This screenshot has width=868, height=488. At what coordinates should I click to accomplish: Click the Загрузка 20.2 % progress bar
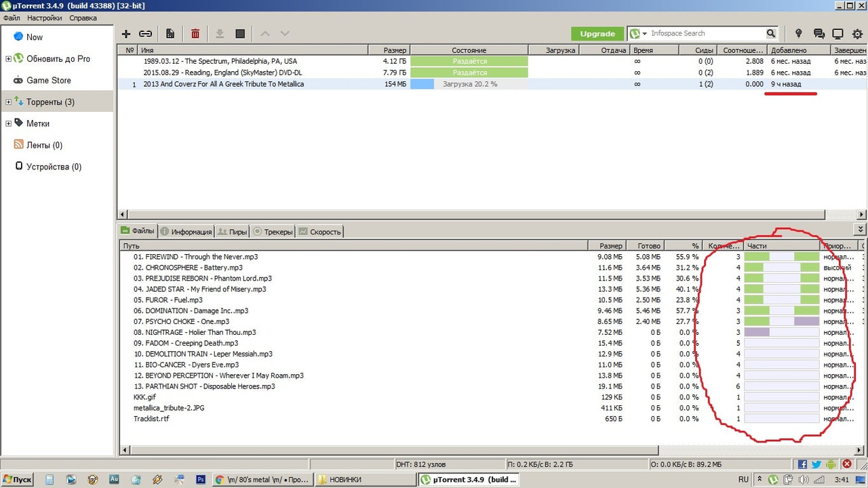[469, 84]
